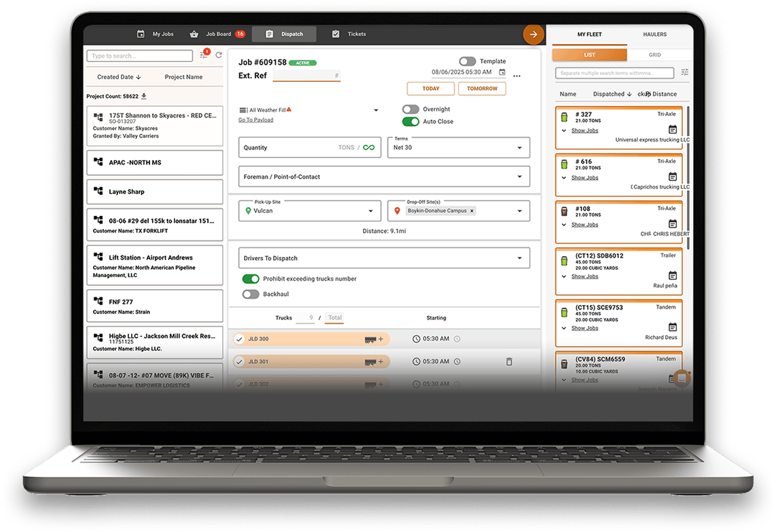Open the Job Board tab

tap(218, 34)
